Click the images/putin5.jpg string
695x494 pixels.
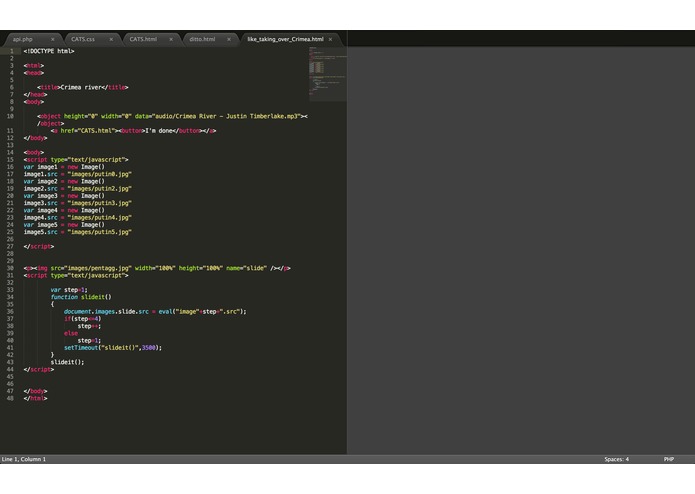click(x=100, y=232)
